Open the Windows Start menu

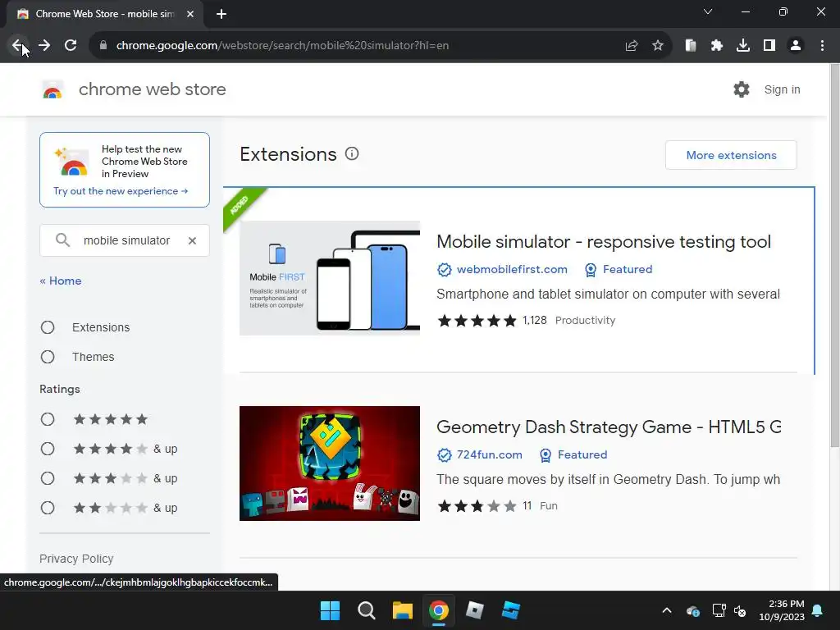click(x=330, y=610)
